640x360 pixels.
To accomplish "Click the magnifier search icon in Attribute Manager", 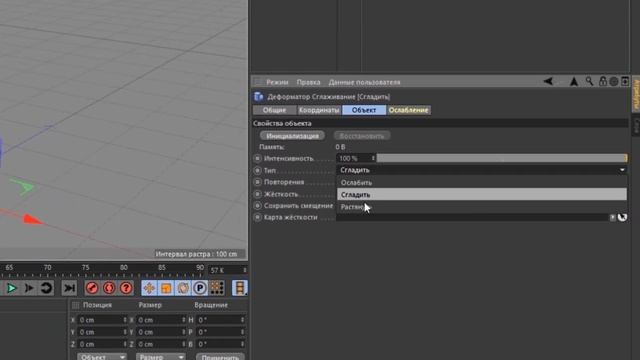I will (x=589, y=81).
